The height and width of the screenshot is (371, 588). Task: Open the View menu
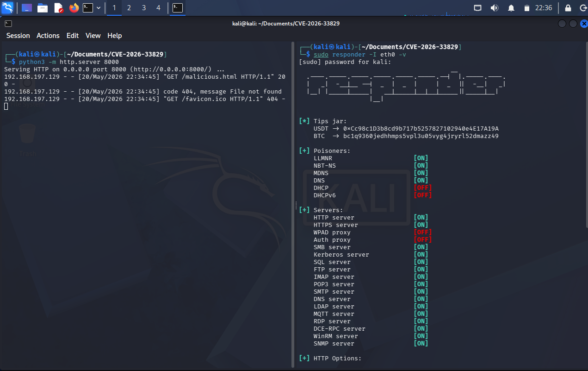pos(93,36)
